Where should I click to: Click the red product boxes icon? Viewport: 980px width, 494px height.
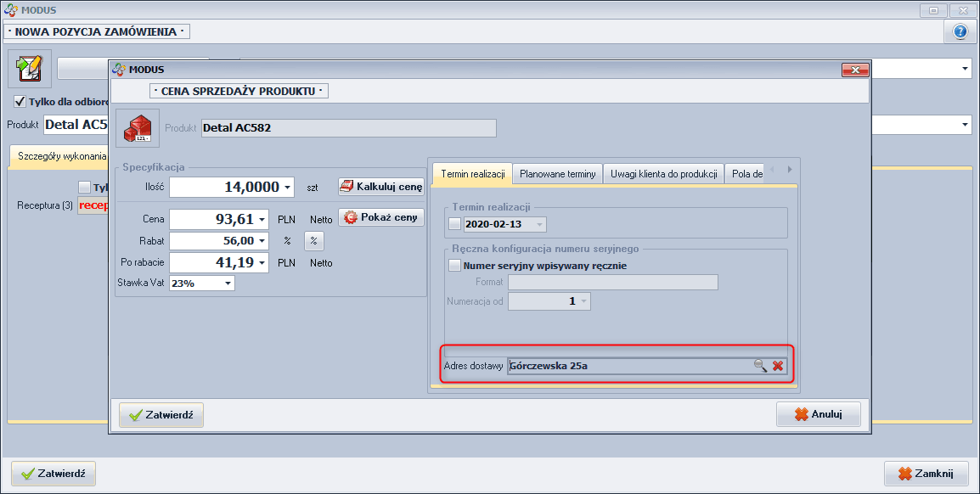[138, 128]
